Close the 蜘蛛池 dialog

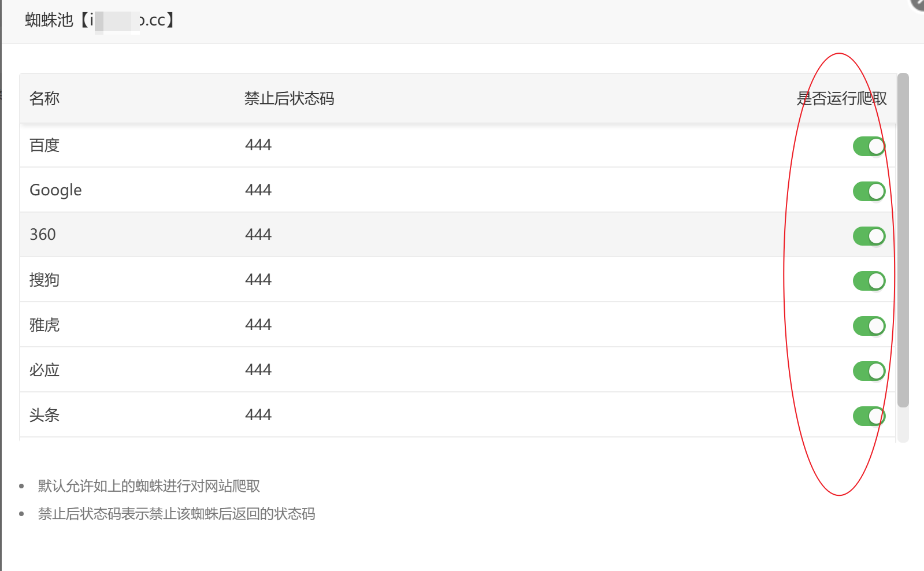[919, 3]
